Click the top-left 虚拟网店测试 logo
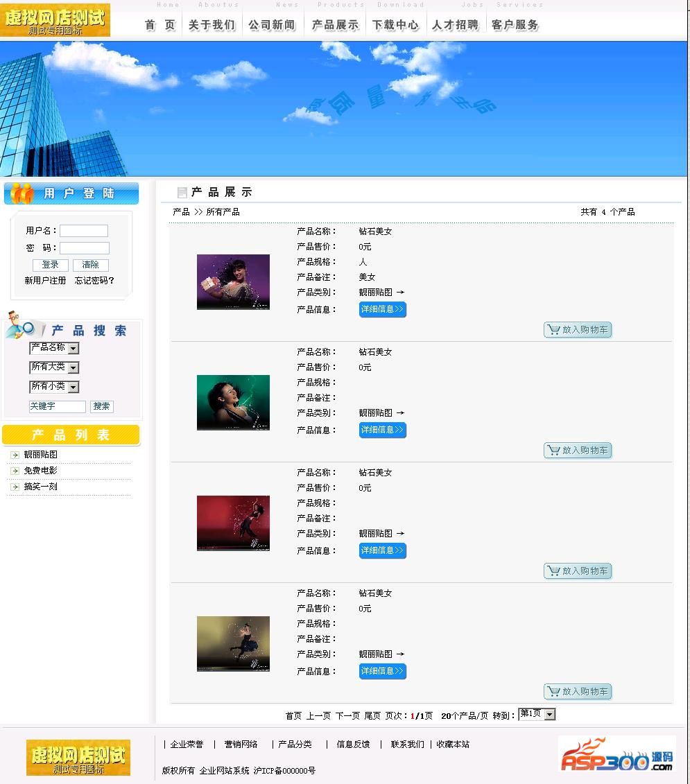The width and height of the screenshot is (690, 784). 55,21
